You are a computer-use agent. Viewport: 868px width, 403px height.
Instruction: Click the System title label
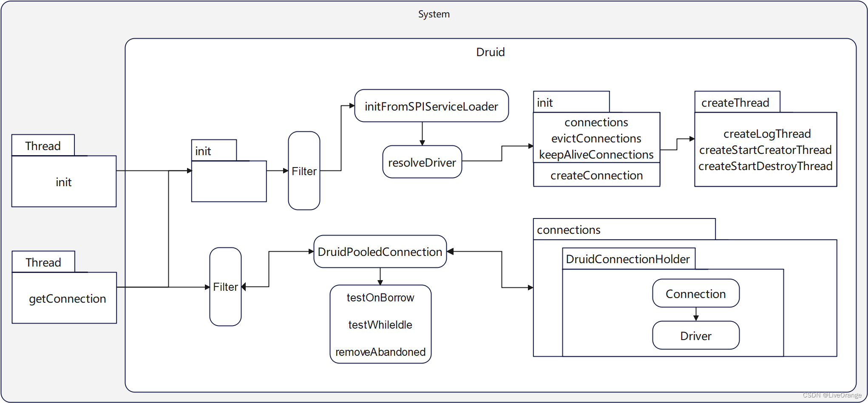pyautogui.click(x=434, y=14)
